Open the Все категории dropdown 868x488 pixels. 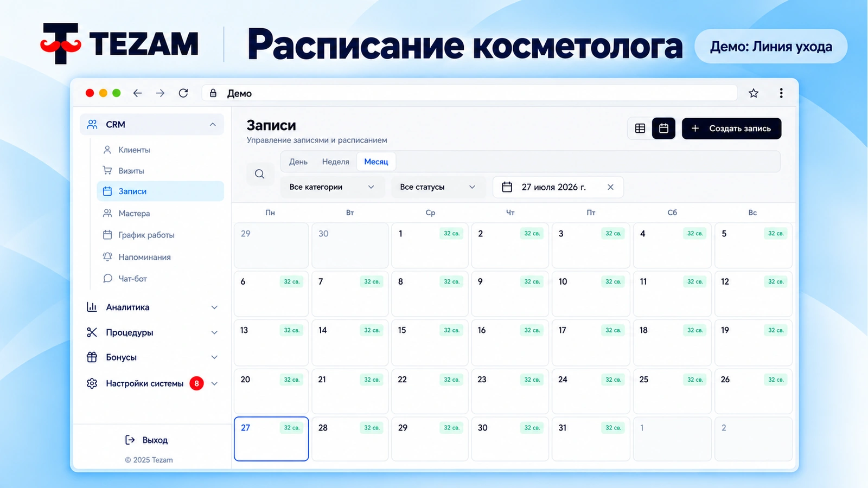click(x=332, y=187)
